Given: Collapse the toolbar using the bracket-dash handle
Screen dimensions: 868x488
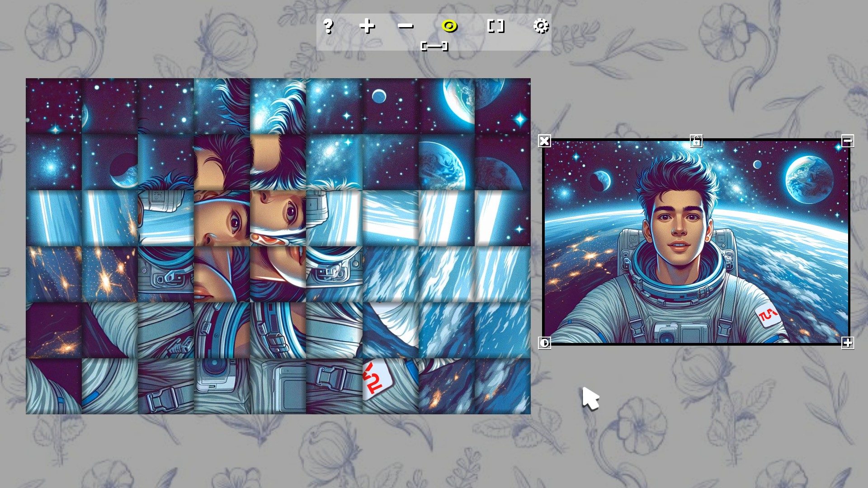Looking at the screenshot, I should coord(434,46).
